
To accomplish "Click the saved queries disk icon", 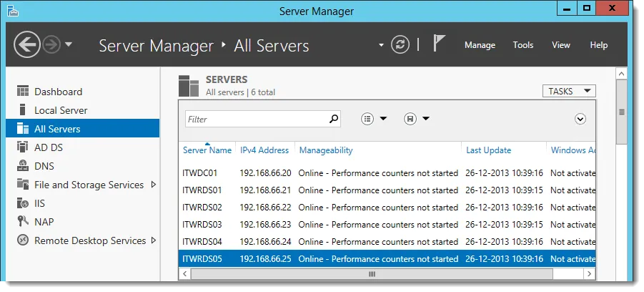I will pos(410,119).
